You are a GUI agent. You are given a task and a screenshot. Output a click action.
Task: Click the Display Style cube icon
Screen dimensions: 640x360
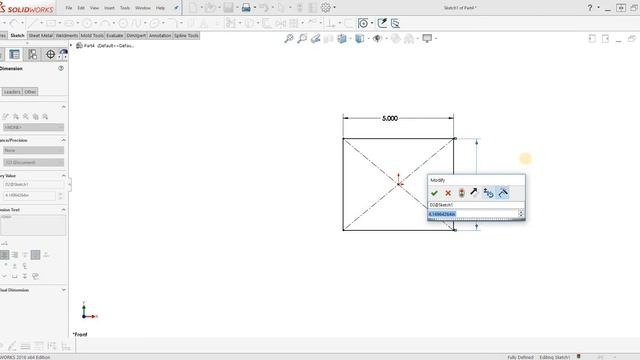(x=360, y=38)
